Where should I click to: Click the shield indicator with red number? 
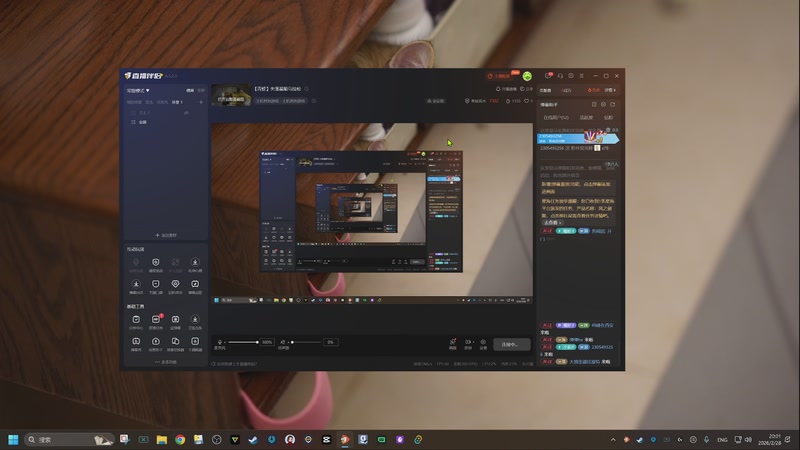tap(482, 101)
